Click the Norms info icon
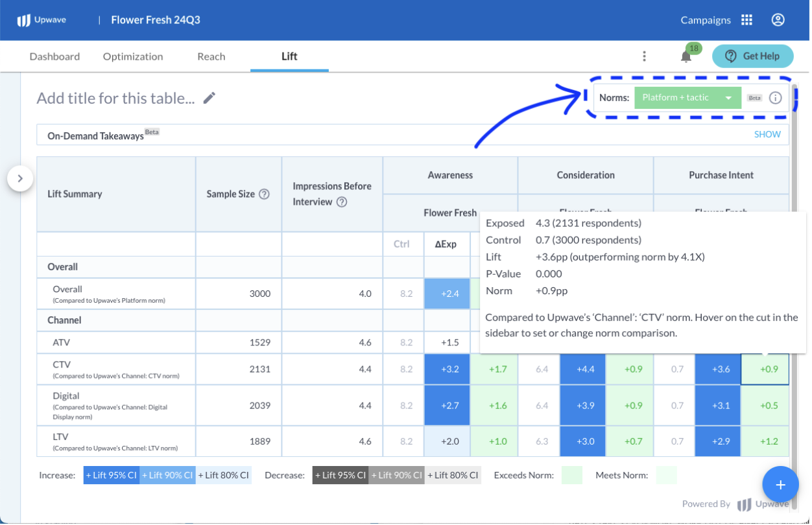 775,98
